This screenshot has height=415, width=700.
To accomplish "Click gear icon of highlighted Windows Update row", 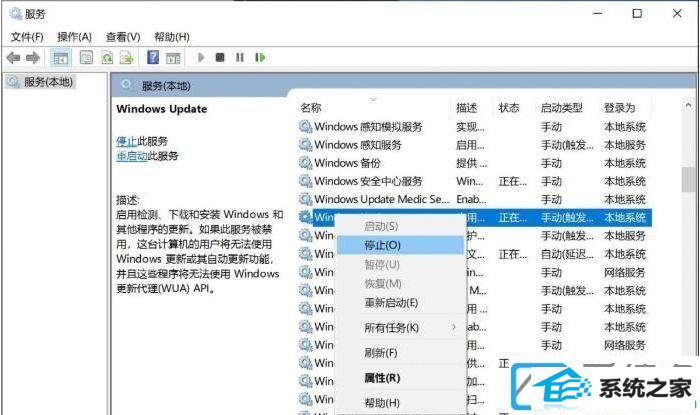I will [305, 218].
